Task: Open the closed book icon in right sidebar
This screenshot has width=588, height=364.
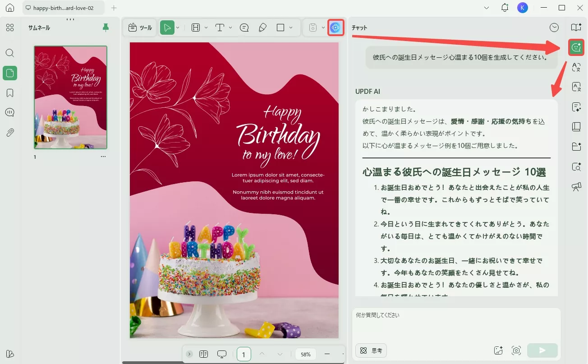Action: coord(576,127)
